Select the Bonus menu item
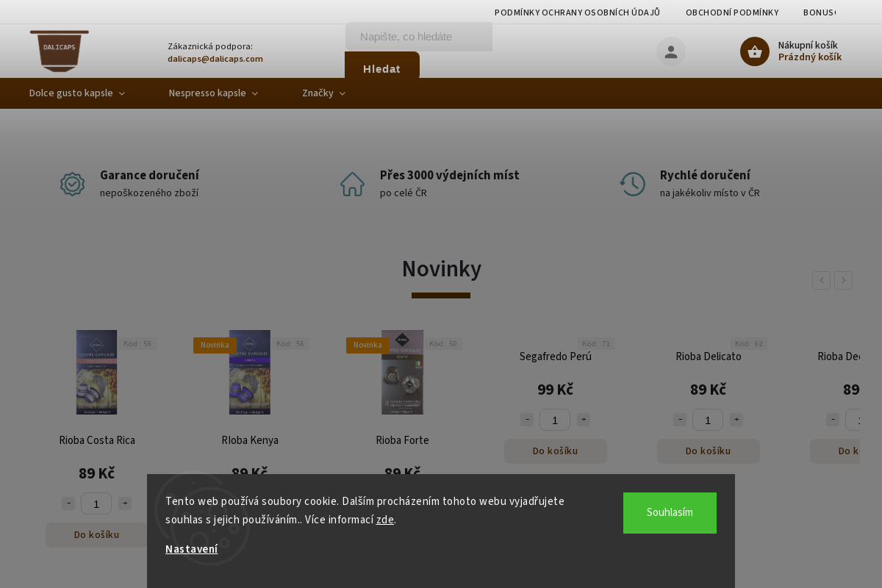 (818, 12)
